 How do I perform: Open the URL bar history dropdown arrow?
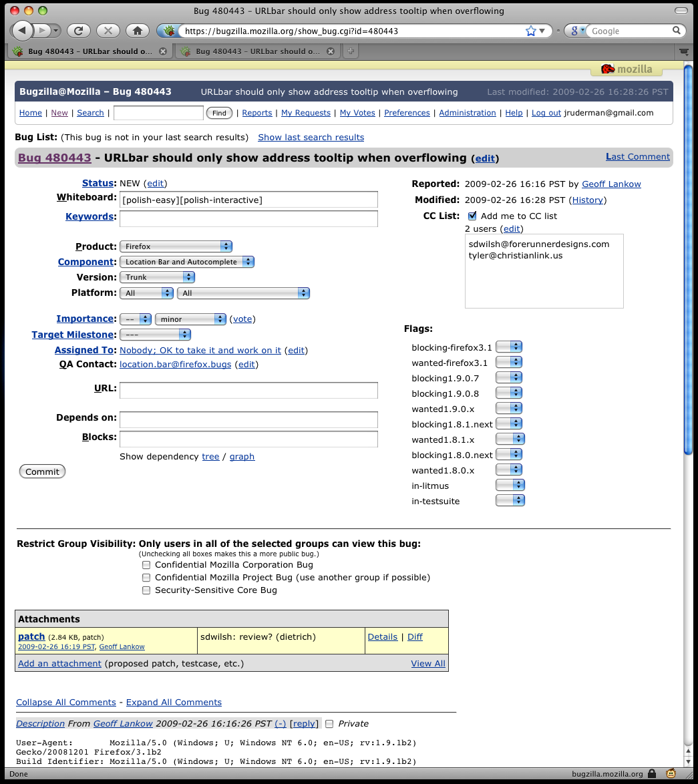click(x=542, y=31)
